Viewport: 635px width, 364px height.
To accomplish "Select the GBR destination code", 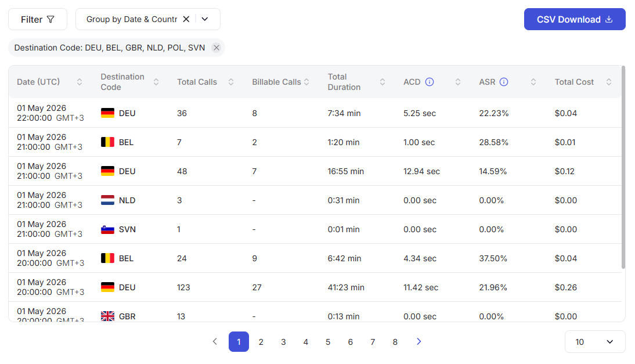I will pos(127,316).
